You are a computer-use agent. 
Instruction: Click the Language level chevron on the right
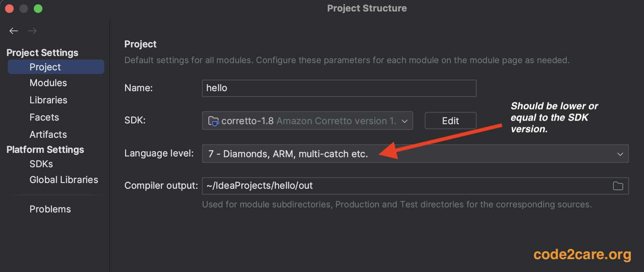620,154
